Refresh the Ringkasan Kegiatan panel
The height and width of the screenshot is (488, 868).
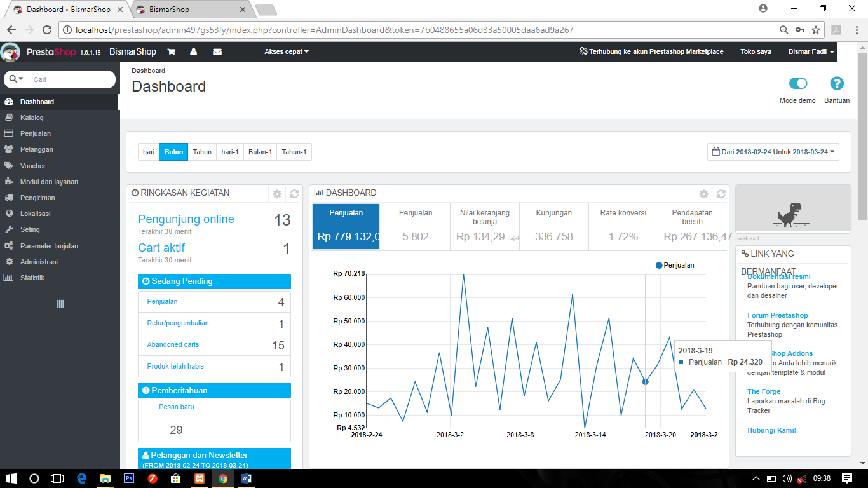pyautogui.click(x=294, y=194)
